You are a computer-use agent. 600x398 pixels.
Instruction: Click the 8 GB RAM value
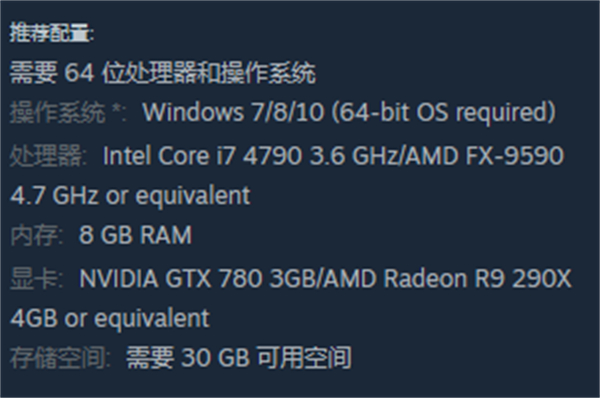point(135,235)
